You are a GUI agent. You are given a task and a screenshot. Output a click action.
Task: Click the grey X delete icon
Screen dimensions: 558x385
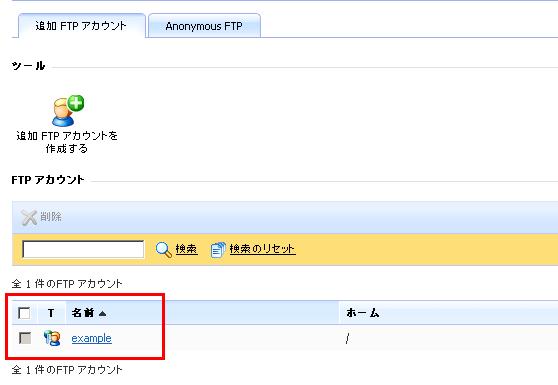[x=29, y=217]
